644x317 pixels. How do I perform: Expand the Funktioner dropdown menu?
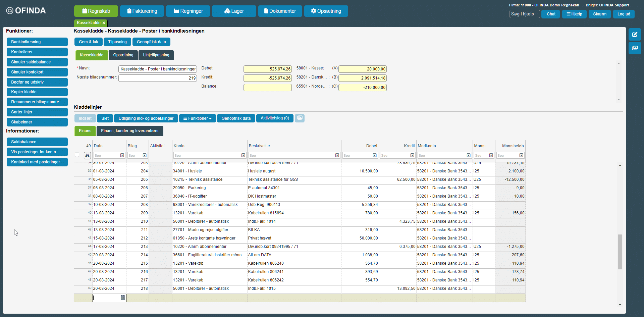(197, 118)
